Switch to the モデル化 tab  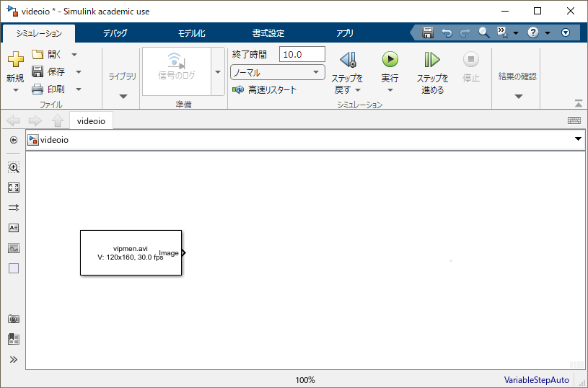click(192, 33)
